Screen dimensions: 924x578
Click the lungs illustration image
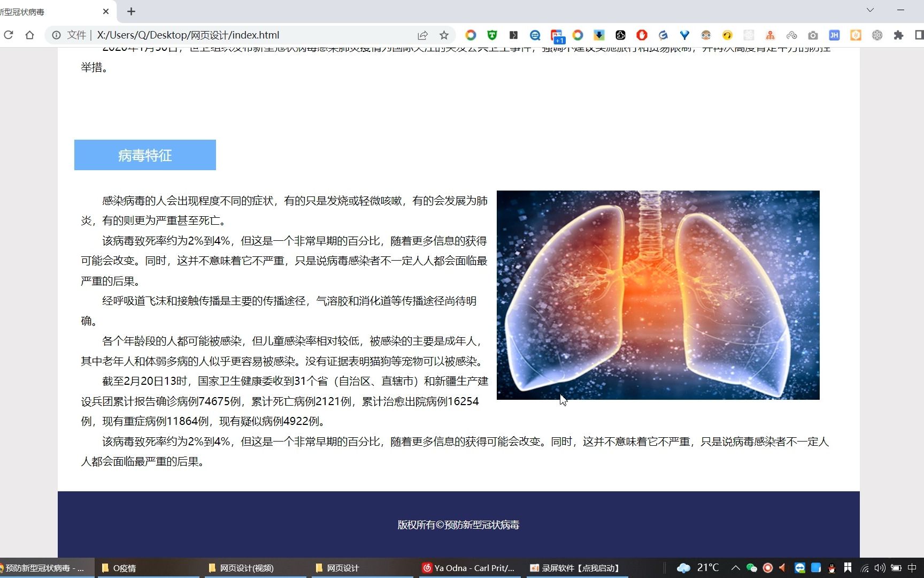658,294
